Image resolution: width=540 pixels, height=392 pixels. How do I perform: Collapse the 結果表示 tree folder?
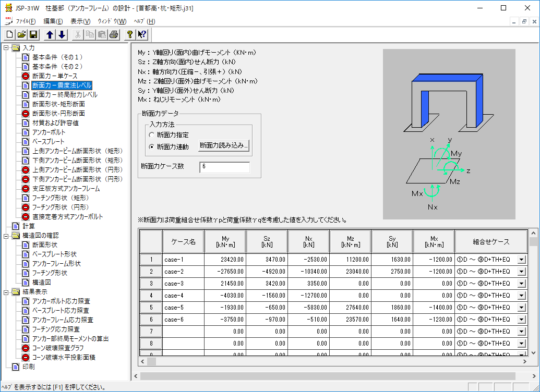6,292
